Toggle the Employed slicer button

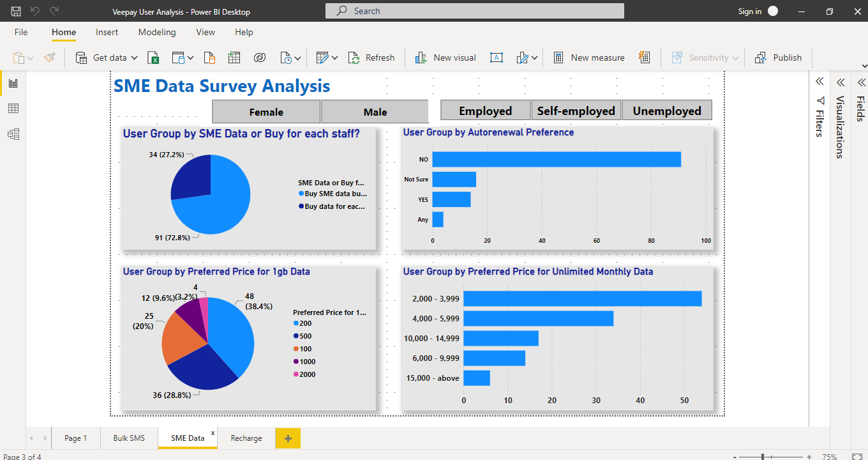486,111
